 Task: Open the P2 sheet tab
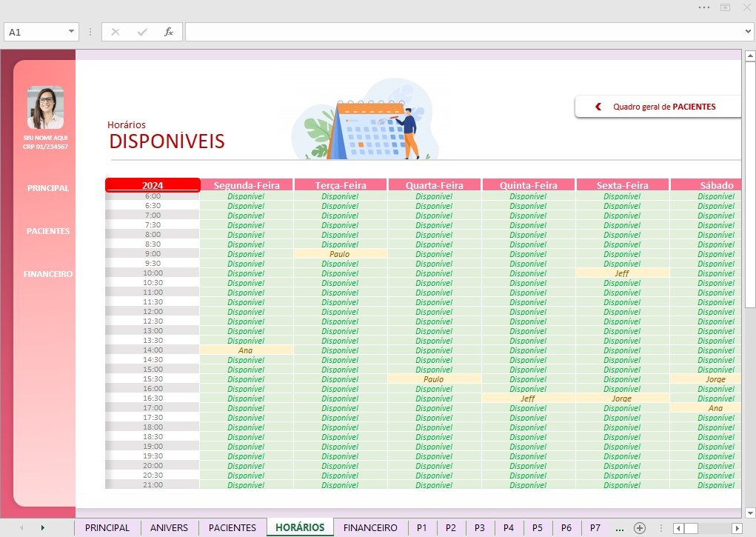(451, 528)
